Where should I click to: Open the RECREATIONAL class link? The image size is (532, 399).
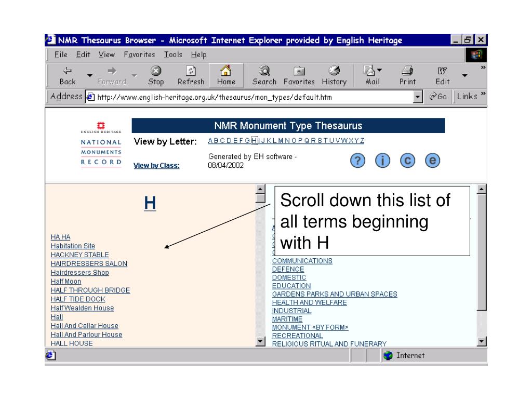(x=298, y=336)
